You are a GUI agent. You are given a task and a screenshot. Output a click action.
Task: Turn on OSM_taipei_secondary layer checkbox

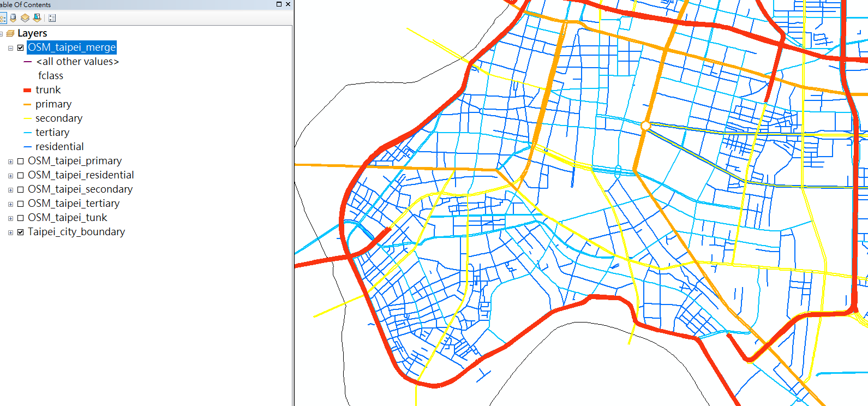tap(21, 189)
